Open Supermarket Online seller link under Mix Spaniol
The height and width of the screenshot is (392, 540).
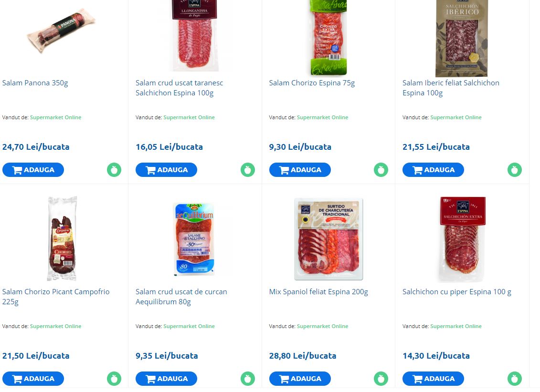click(x=322, y=326)
